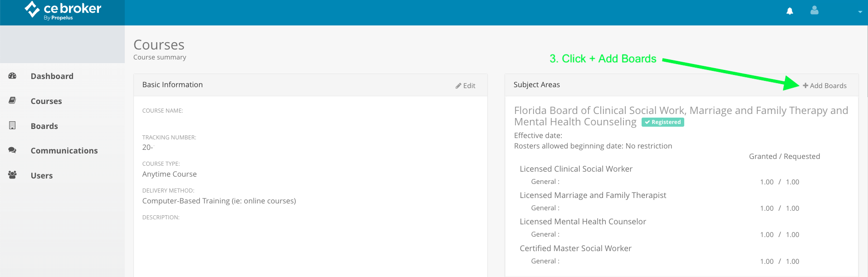868x277 pixels.
Task: Click Rosters allowed beginning date line
Action: point(593,146)
